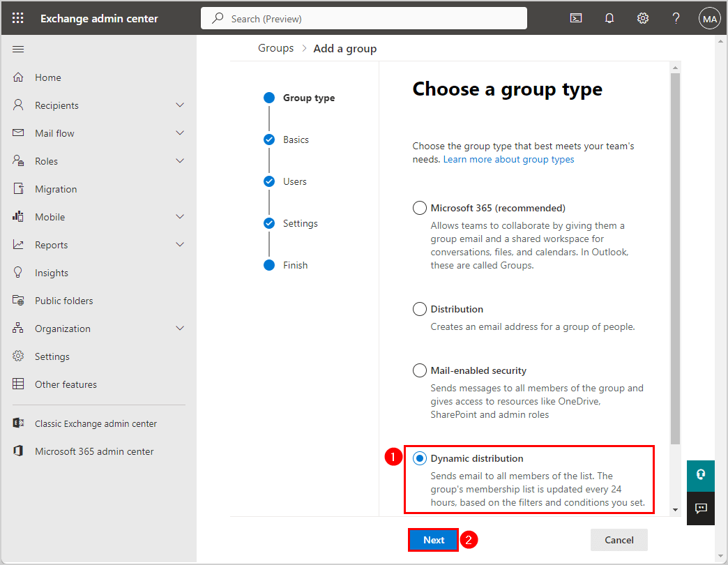Click the Other features table icon
Image resolution: width=728 pixels, height=565 pixels.
(x=18, y=384)
